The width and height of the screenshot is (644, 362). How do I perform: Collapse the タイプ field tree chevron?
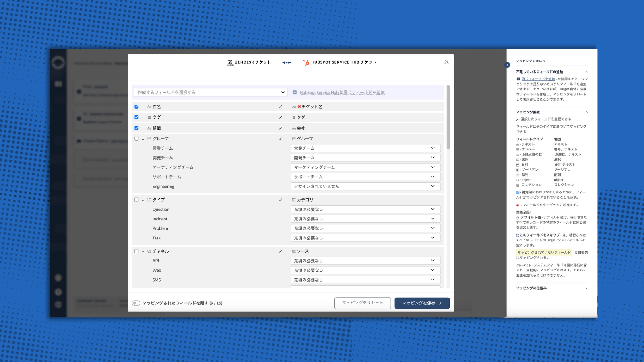pos(143,200)
